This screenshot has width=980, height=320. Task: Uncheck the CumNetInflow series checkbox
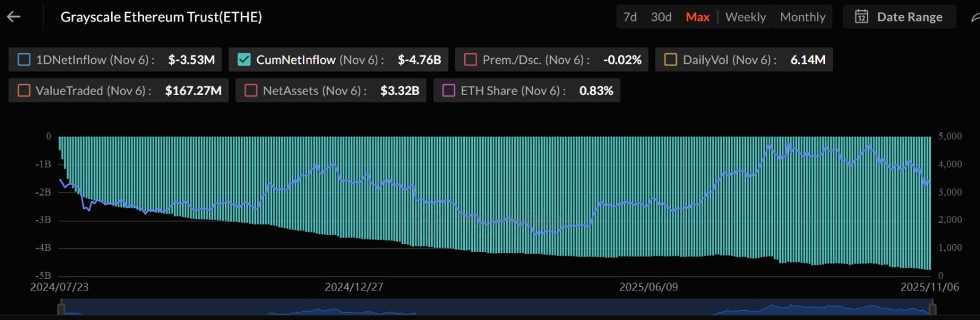(x=244, y=59)
